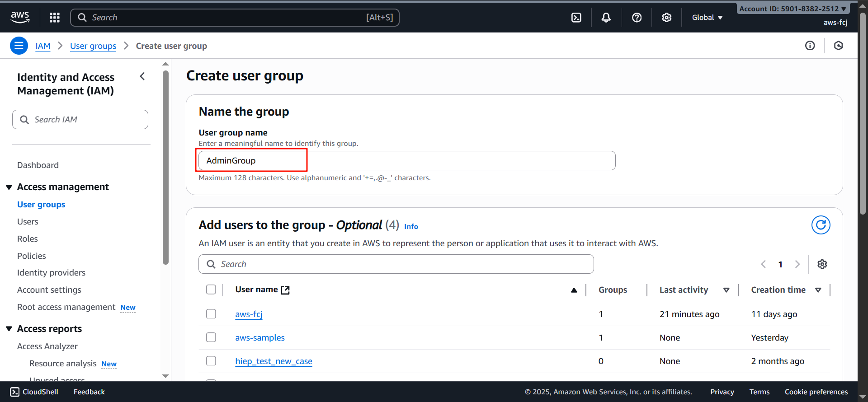
Task: Open the Privacy footer link
Action: coord(722,392)
